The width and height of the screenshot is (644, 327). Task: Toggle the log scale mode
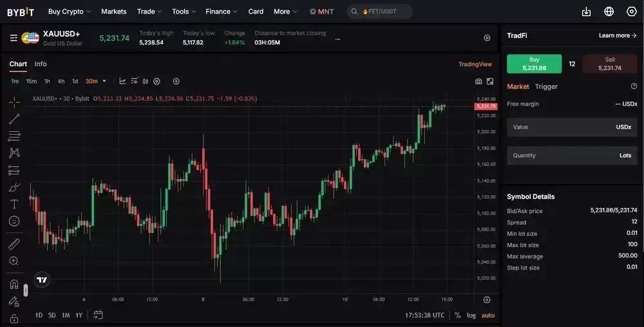pyautogui.click(x=471, y=315)
